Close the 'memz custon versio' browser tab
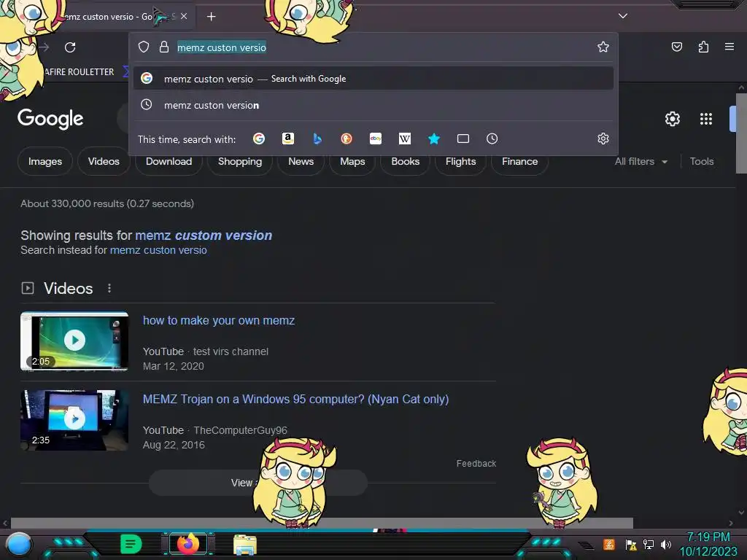Screen dimensions: 747x560 coord(184,16)
